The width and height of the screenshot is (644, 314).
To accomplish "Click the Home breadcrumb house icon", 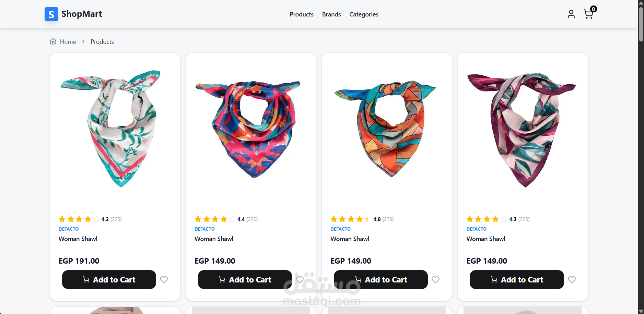I will click(53, 41).
